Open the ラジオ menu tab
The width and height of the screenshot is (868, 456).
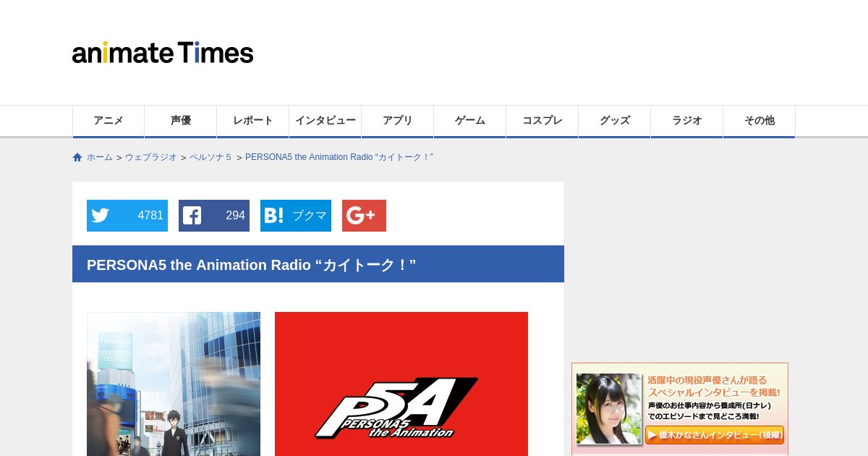pyautogui.click(x=687, y=121)
